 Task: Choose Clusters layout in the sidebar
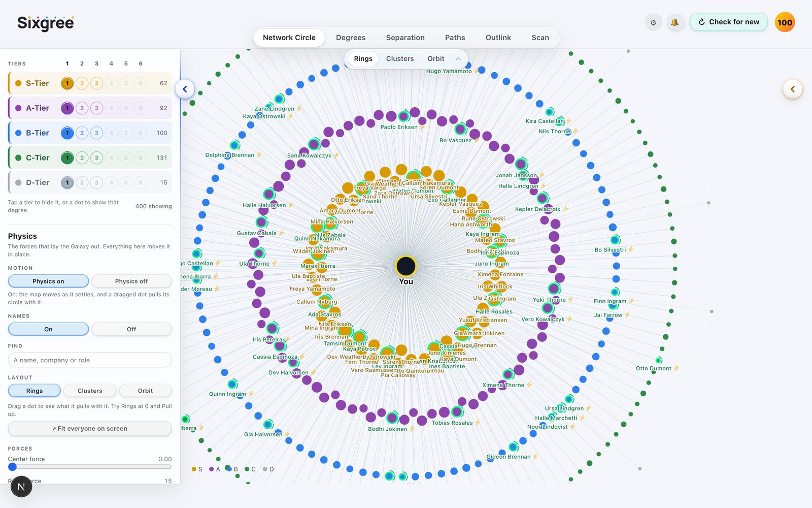[x=90, y=391]
